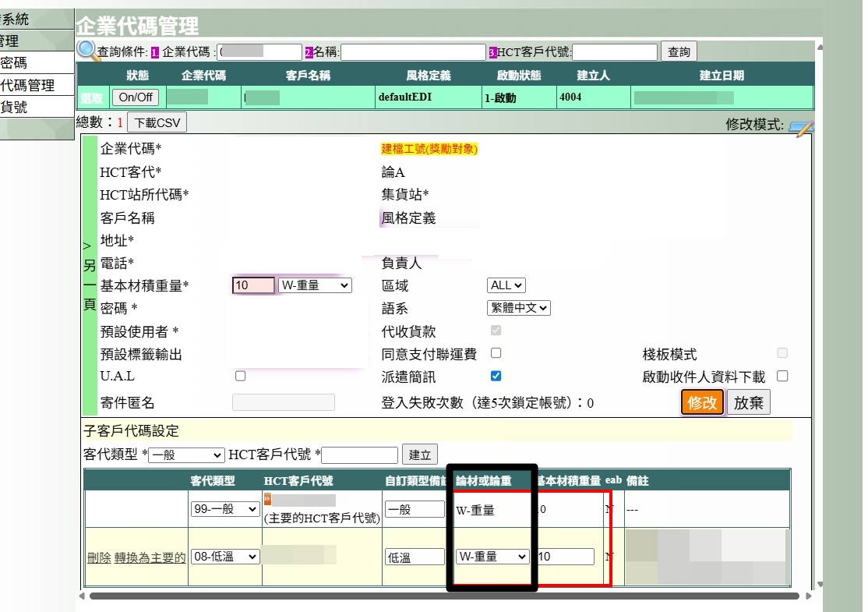
Task: Tick the U.A.L checkbox
Action: [240, 376]
